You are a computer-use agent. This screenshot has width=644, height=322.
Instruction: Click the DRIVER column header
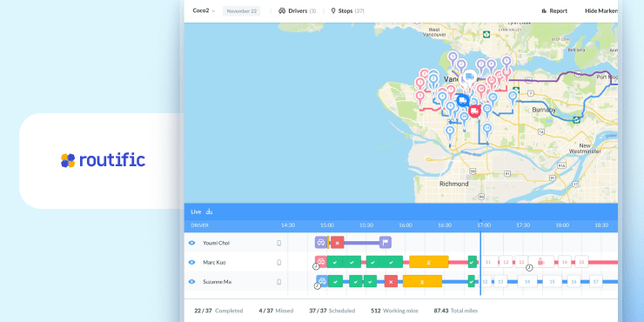pos(199,225)
